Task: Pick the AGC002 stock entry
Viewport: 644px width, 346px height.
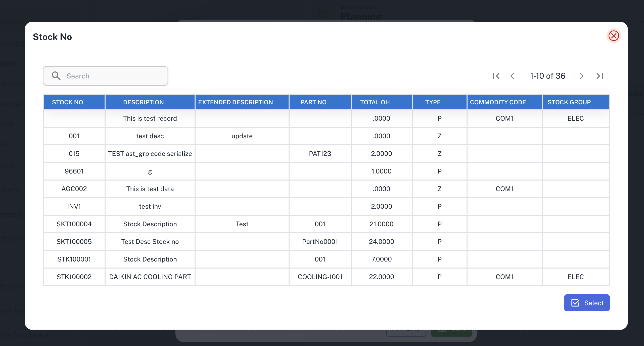Action: coord(74,189)
